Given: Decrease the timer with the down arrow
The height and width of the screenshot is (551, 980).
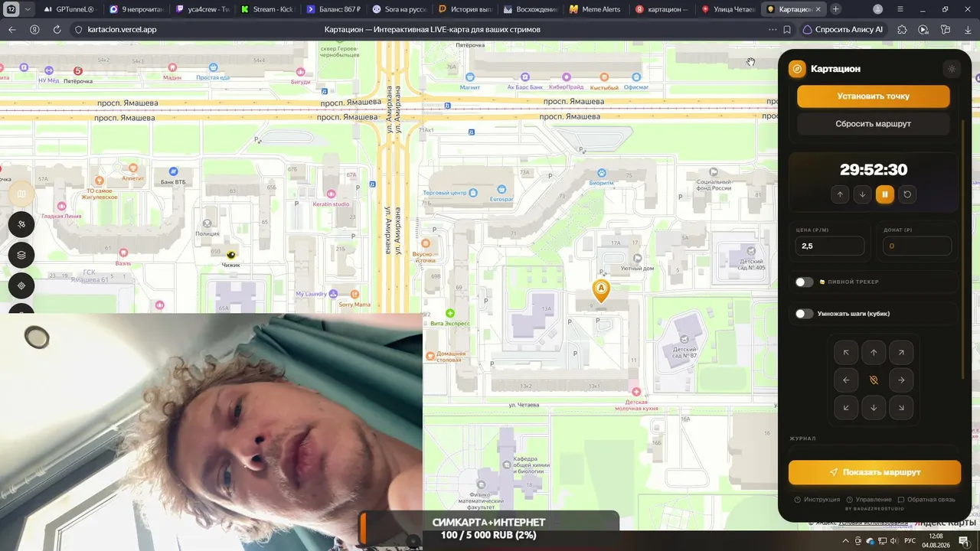Looking at the screenshot, I should [x=862, y=194].
